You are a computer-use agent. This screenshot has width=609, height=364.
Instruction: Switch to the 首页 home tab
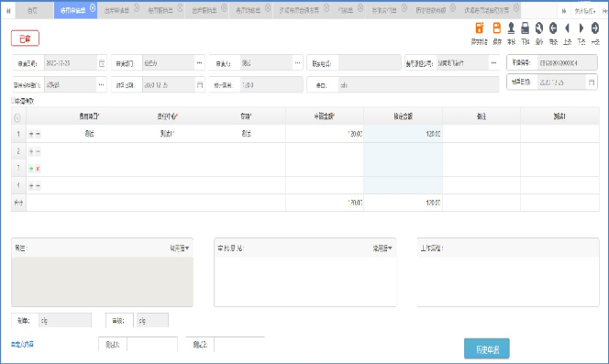[x=33, y=10]
